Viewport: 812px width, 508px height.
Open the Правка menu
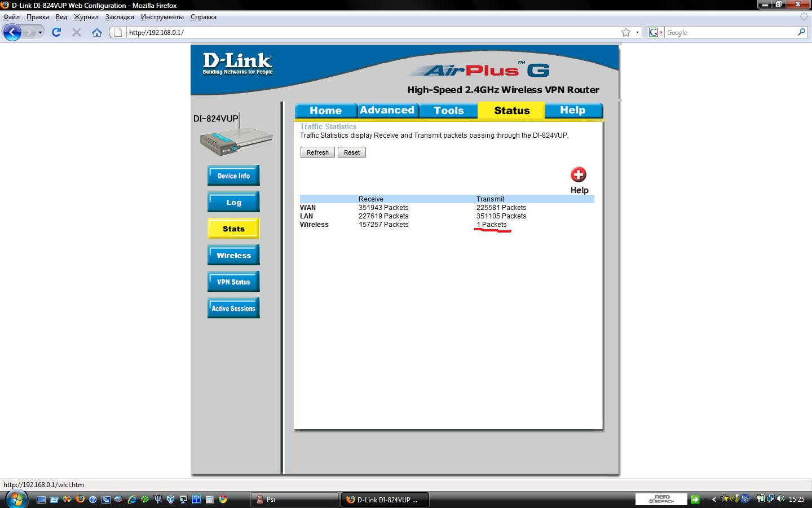click(38, 17)
